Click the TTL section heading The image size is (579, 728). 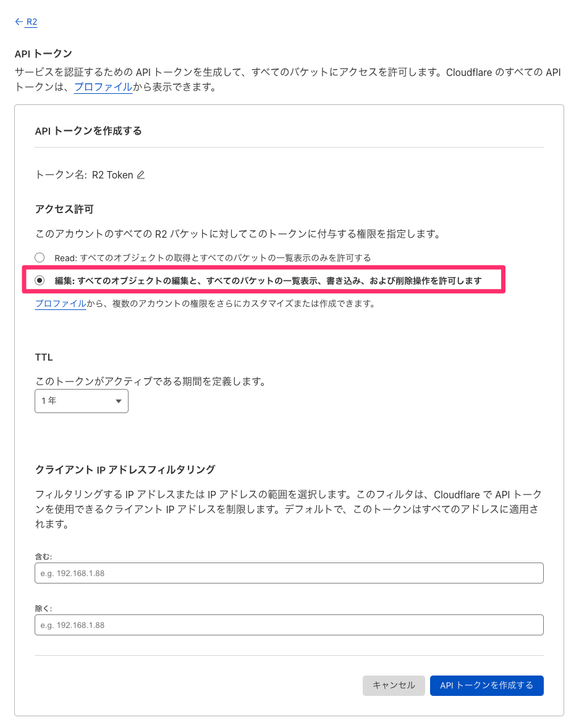[x=44, y=357]
